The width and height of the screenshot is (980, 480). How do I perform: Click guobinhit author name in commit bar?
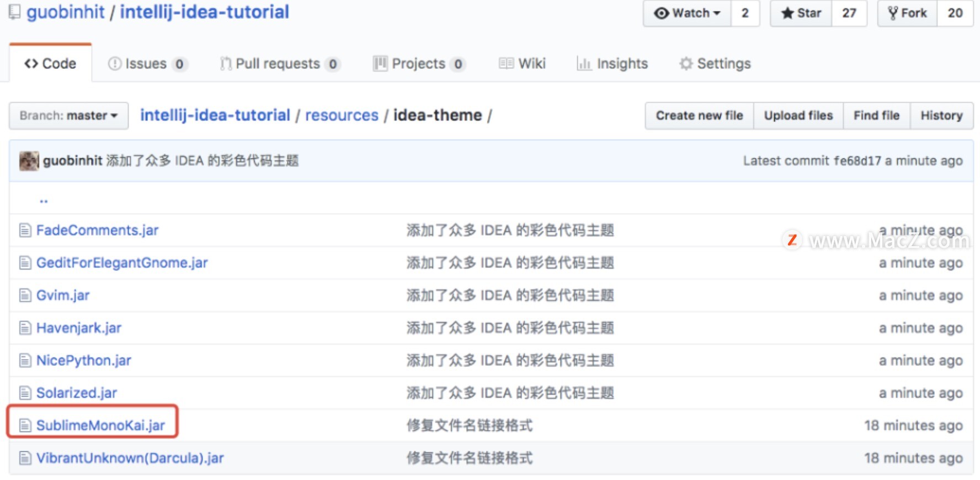pyautogui.click(x=73, y=161)
